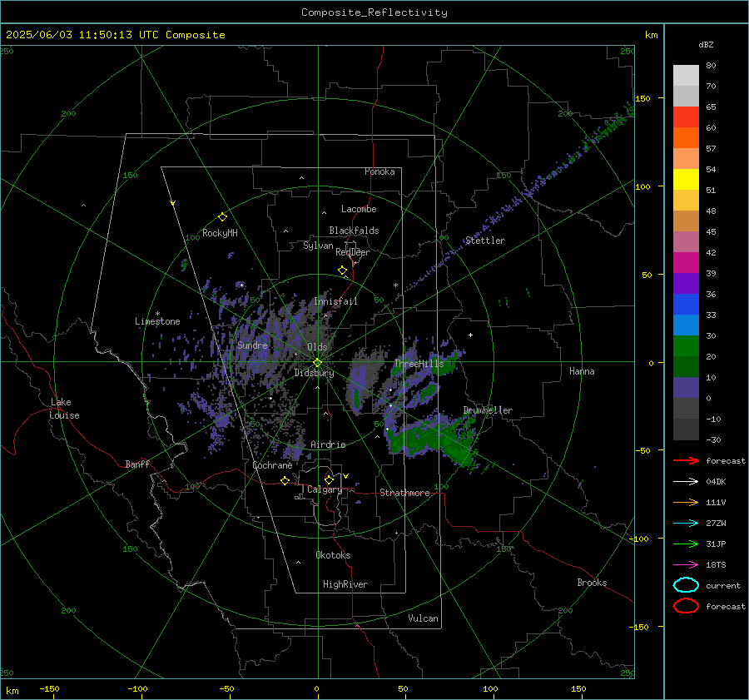Image resolution: width=749 pixels, height=700 pixels.
Task: Click the Airdrie label
Action: pyautogui.click(x=328, y=444)
